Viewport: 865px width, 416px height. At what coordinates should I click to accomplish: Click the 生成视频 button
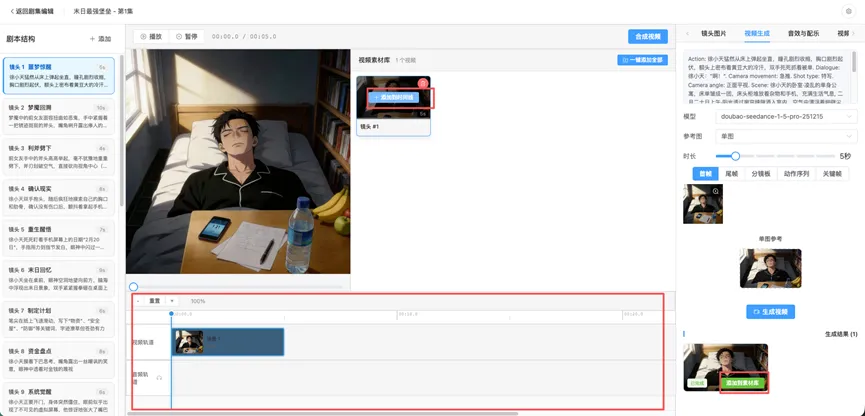pos(770,312)
